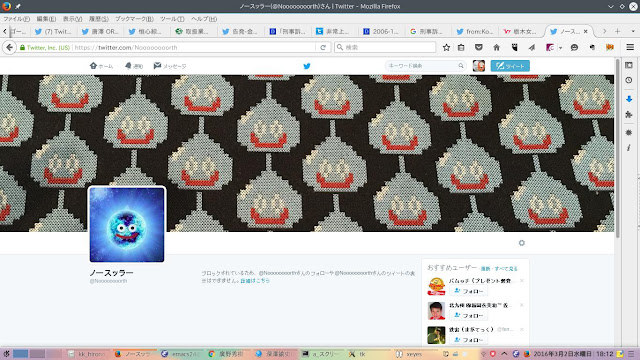Click the Slime profile picture thumbnail
640x360 pixels.
pos(127,224)
